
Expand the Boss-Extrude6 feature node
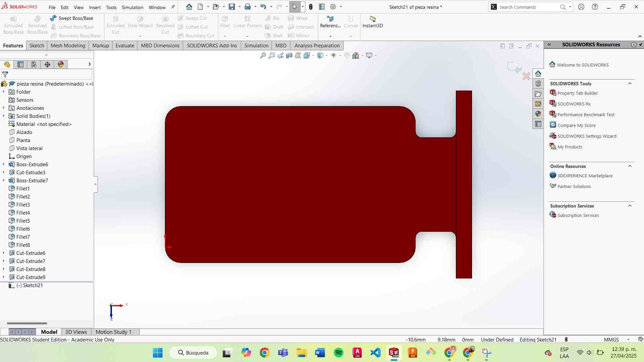(4, 164)
